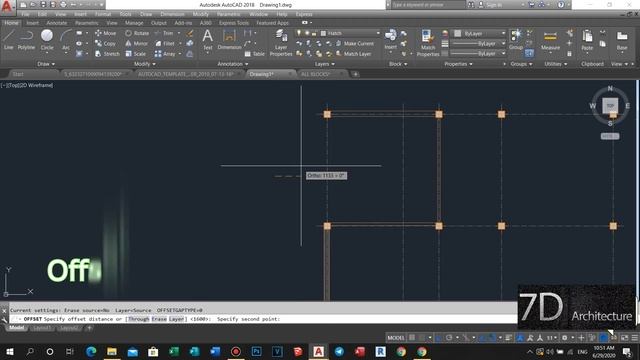
Task: Expand the Block panel
Action: (x=398, y=64)
